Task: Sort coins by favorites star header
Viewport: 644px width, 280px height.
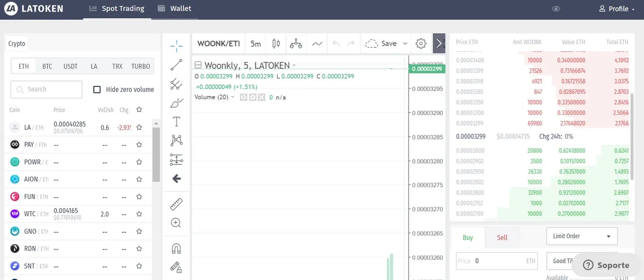Action: coord(139,110)
